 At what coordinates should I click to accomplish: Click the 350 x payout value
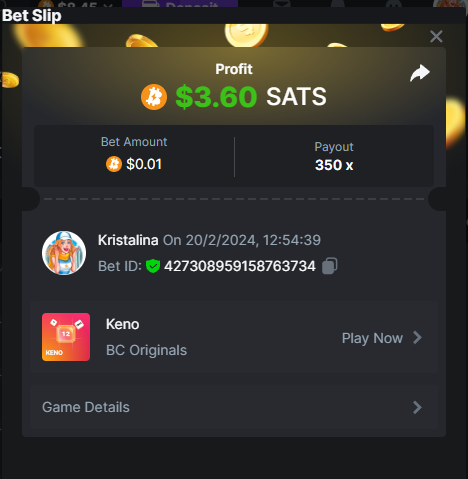tap(334, 165)
